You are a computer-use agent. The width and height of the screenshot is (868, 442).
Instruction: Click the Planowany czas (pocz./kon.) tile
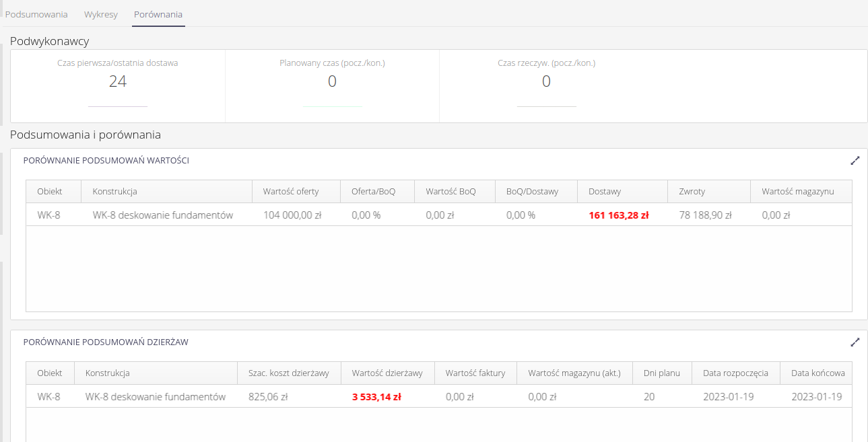point(332,82)
